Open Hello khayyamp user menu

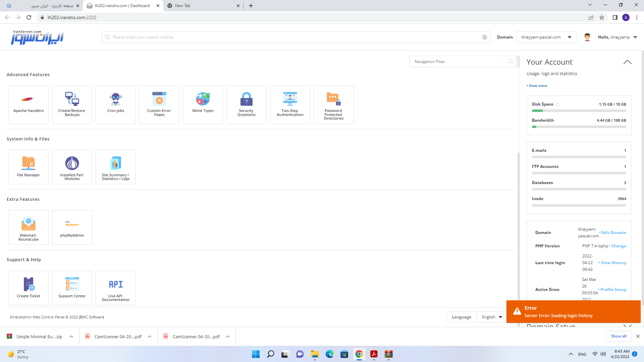point(617,37)
